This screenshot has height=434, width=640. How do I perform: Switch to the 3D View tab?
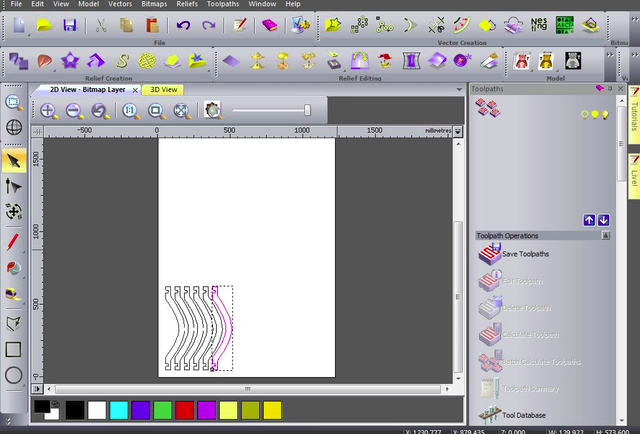pos(163,90)
